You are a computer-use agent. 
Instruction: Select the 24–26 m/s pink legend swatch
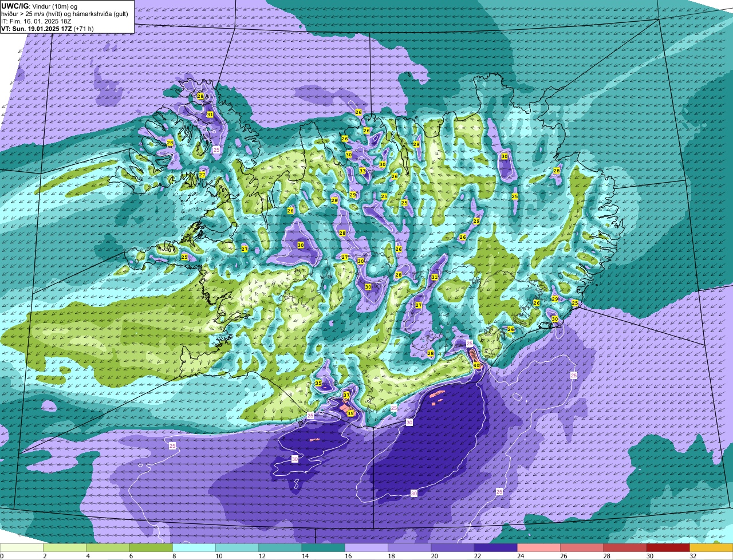pyautogui.click(x=539, y=548)
